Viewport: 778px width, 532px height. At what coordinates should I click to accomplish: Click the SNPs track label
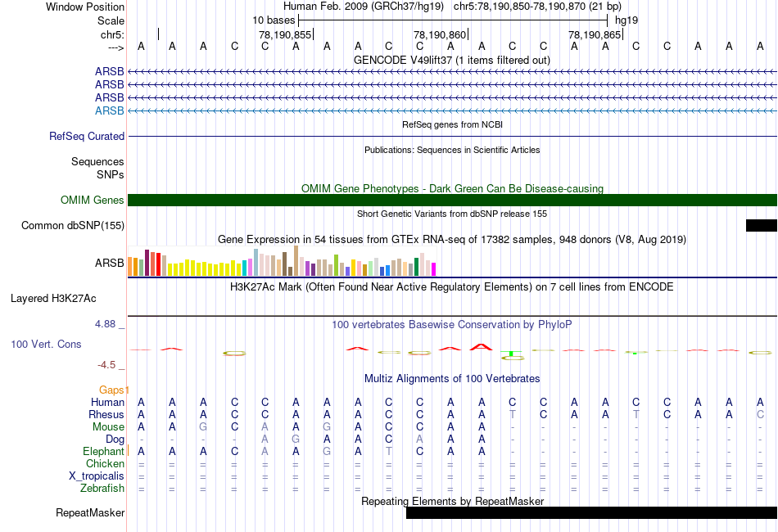click(x=111, y=174)
